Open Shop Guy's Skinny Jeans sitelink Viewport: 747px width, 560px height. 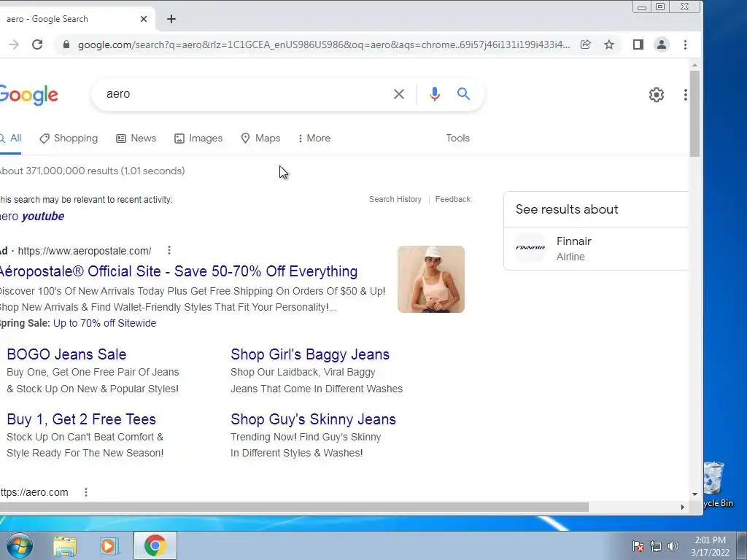[x=314, y=419]
